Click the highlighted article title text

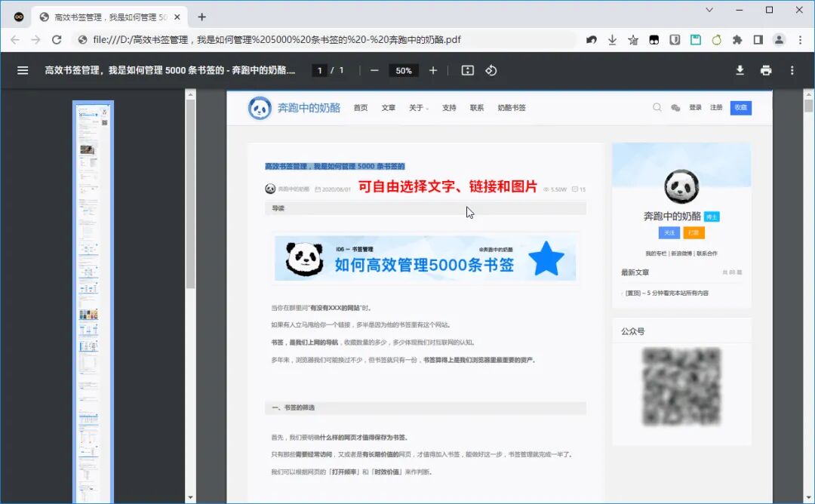335,166
